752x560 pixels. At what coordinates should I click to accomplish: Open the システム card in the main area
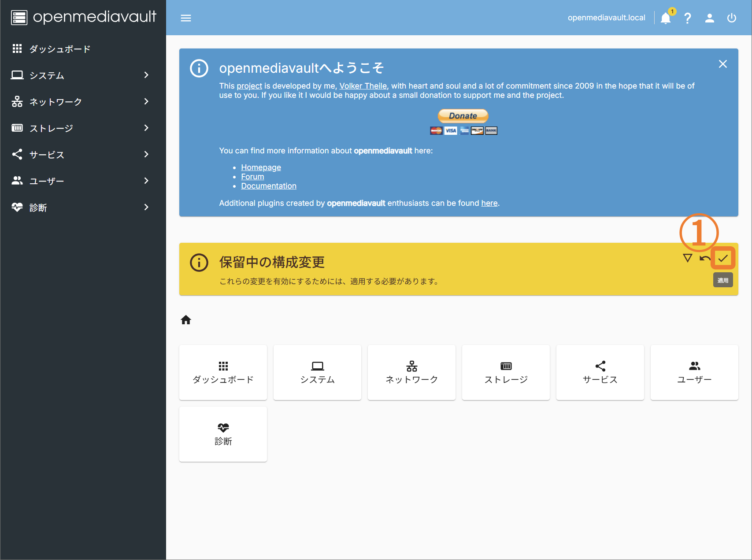(x=318, y=372)
